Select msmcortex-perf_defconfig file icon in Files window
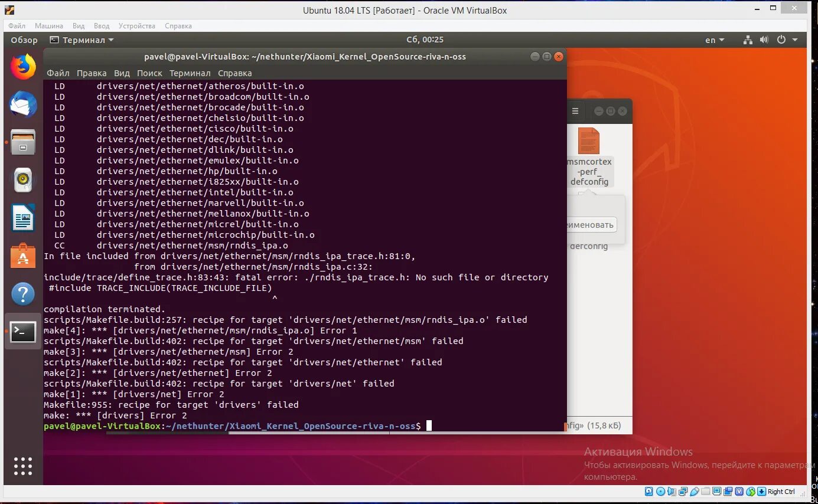 click(589, 140)
